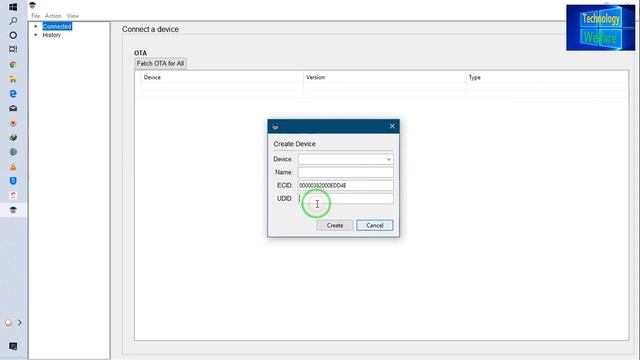Select the History tree item
This screenshot has width=640, height=360.
pyautogui.click(x=51, y=35)
